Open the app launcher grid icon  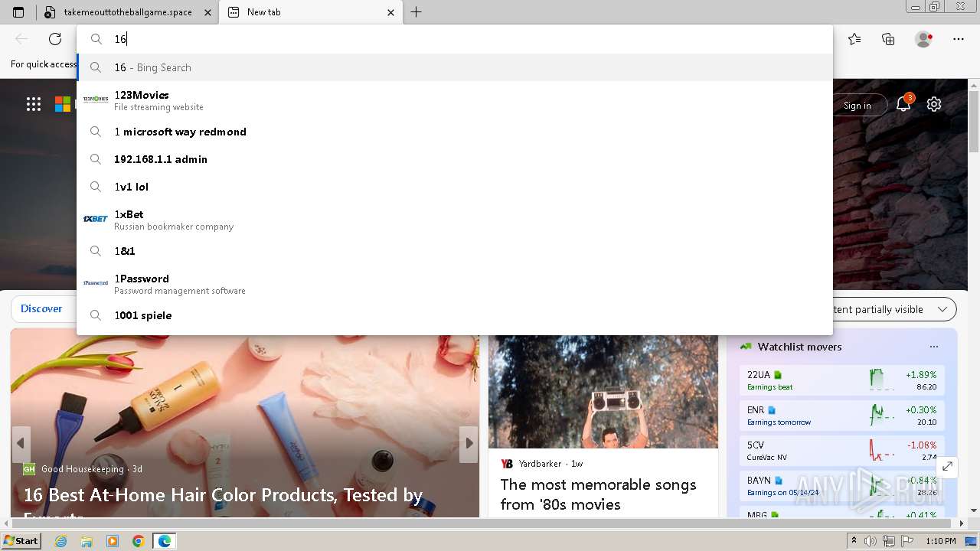coord(34,104)
